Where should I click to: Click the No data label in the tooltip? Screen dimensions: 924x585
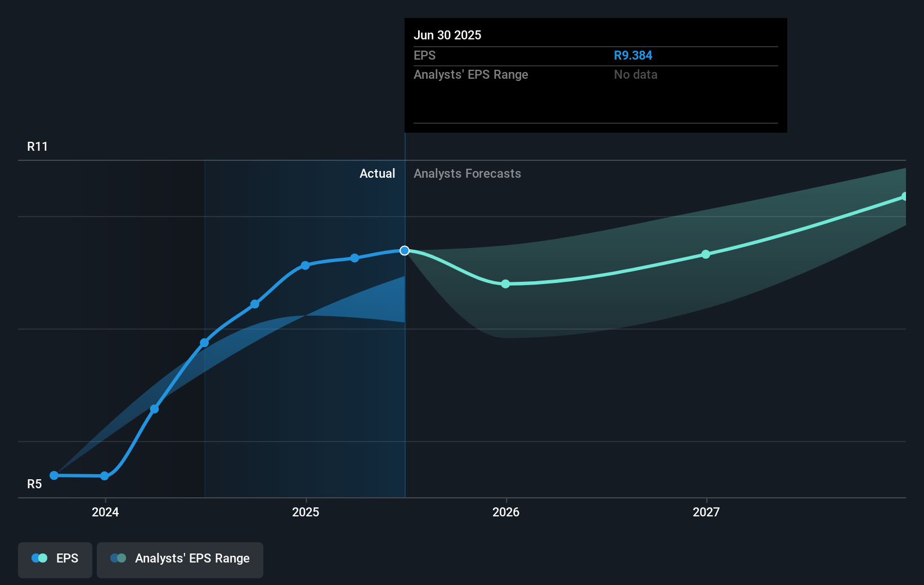(x=635, y=74)
